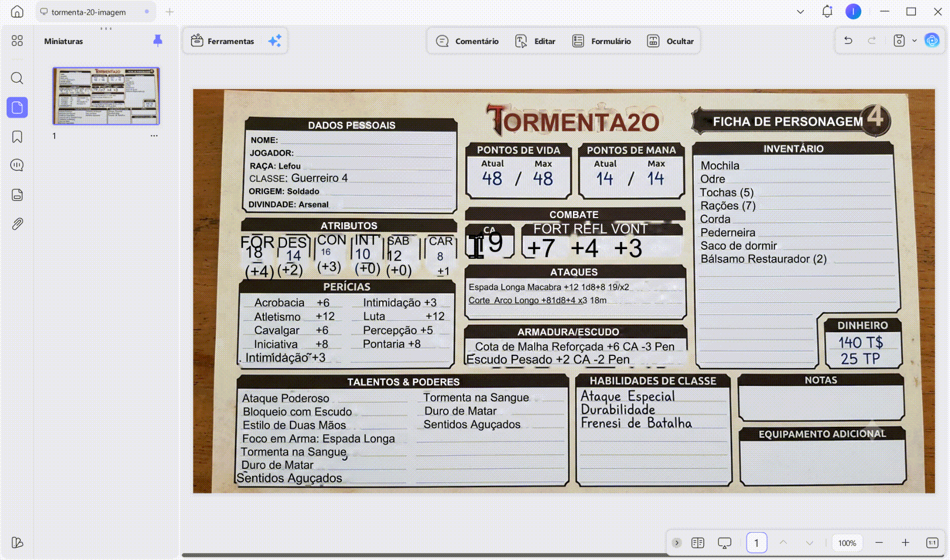Unpin the Miniaturas panel
Screen dimensions: 950x560
point(157,41)
